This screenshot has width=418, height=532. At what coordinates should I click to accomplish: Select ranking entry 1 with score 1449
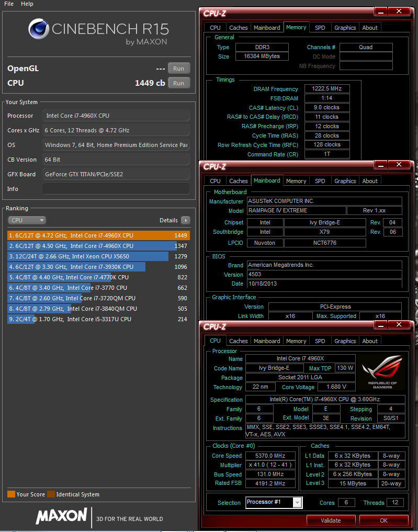click(x=98, y=235)
